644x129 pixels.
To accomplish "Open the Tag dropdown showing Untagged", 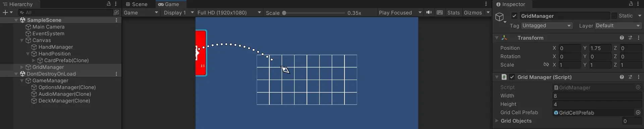I will [x=546, y=26].
